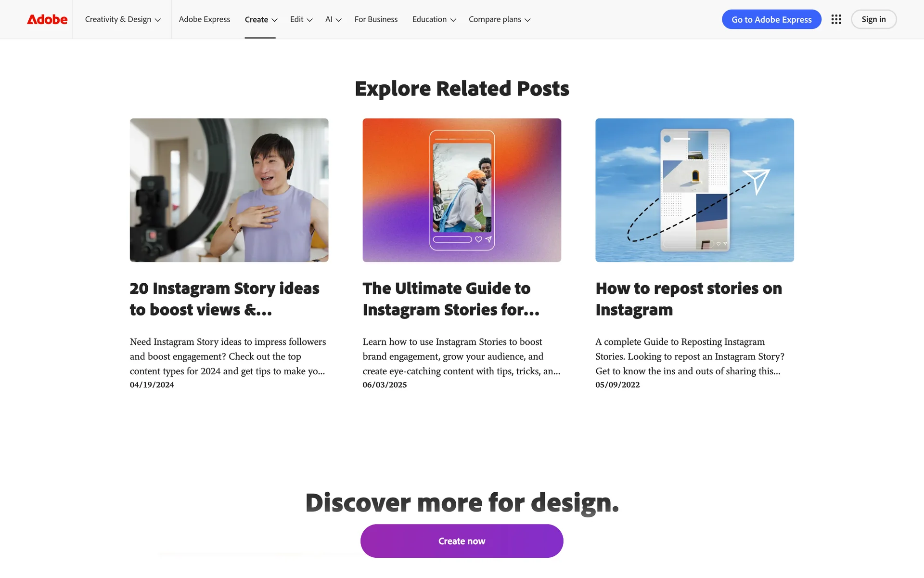Image resolution: width=924 pixels, height=578 pixels.
Task: Click the Adobe logo
Action: 47,19
